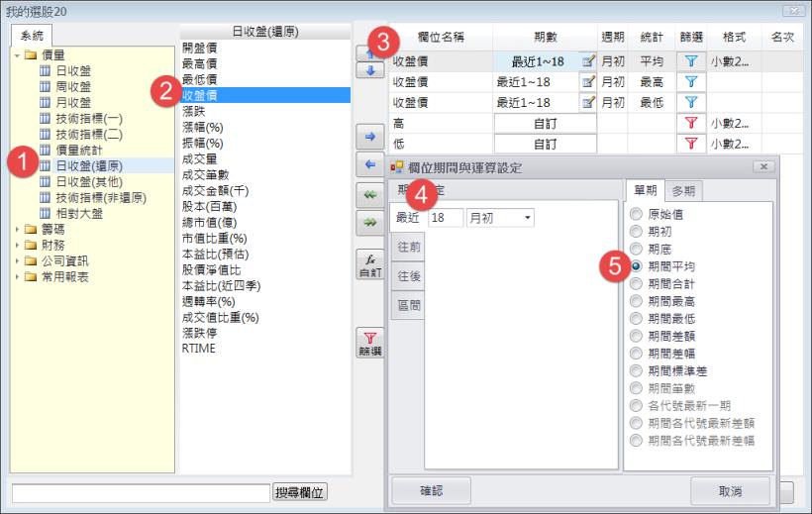Select 日收盤(還原) in the tree
Image resolution: width=812 pixels, height=514 pixels.
[89, 165]
